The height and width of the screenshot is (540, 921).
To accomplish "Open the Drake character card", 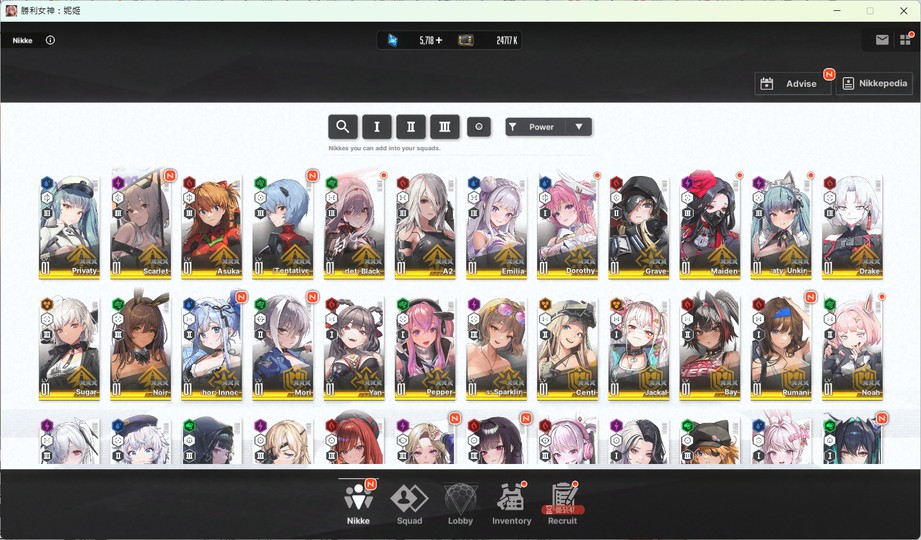I will tap(852, 227).
